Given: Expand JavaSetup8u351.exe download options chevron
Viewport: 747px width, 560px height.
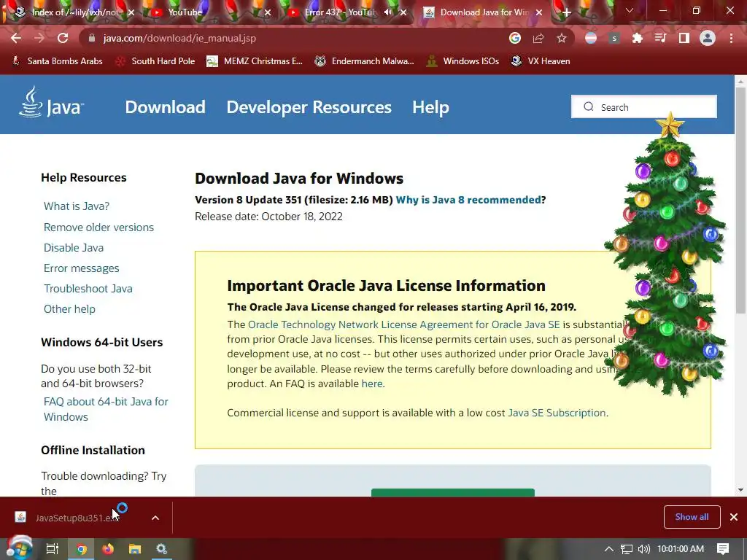Looking at the screenshot, I should pyautogui.click(x=155, y=518).
